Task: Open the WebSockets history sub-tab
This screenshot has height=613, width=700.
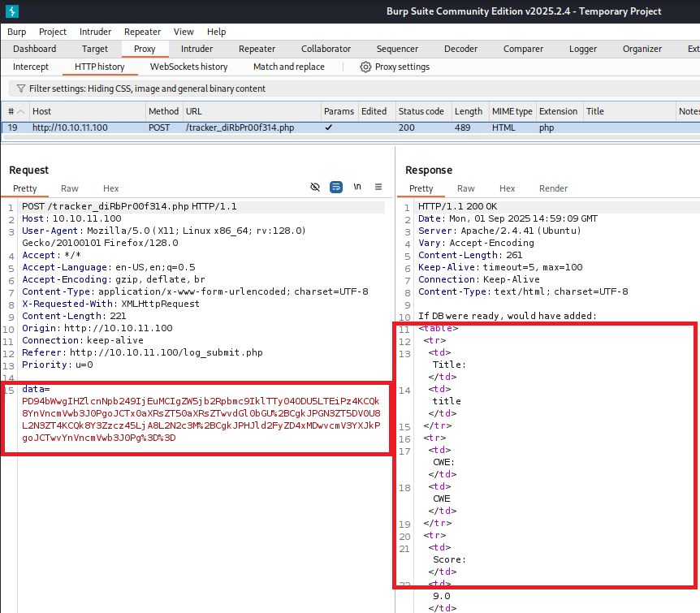Action: 188,67
